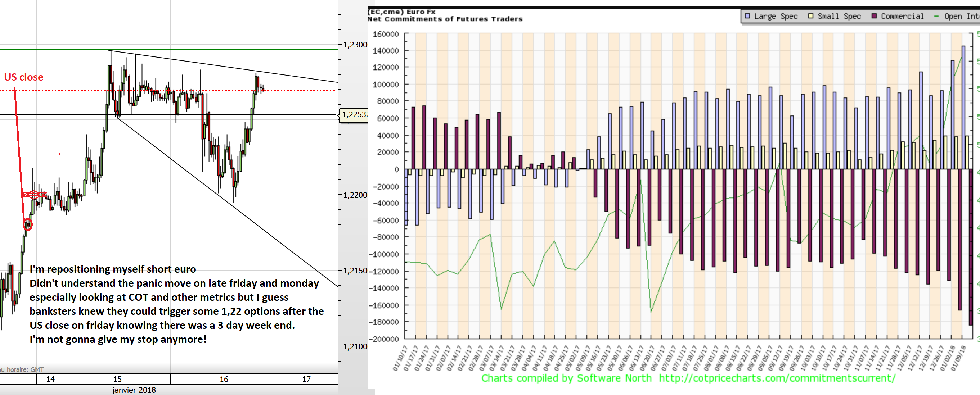Click the 'Charts compiled by Software North' text
The height and width of the screenshot is (395, 980).
[566, 378]
